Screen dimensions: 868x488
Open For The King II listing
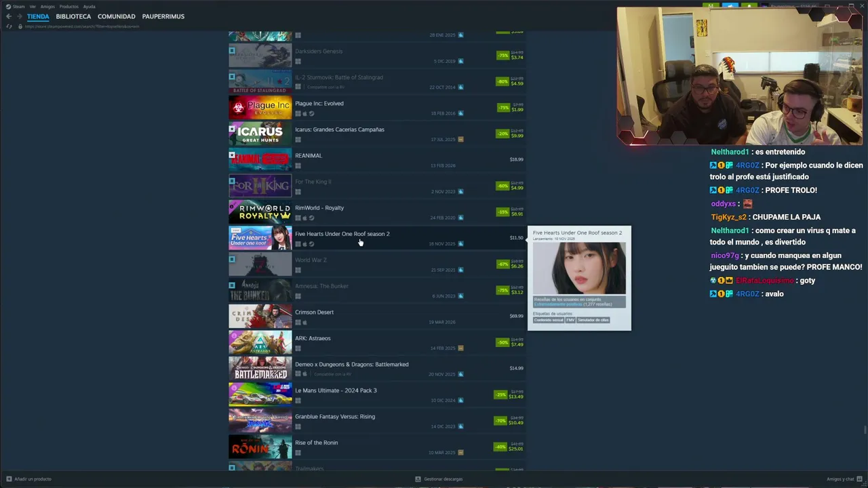pyautogui.click(x=377, y=186)
